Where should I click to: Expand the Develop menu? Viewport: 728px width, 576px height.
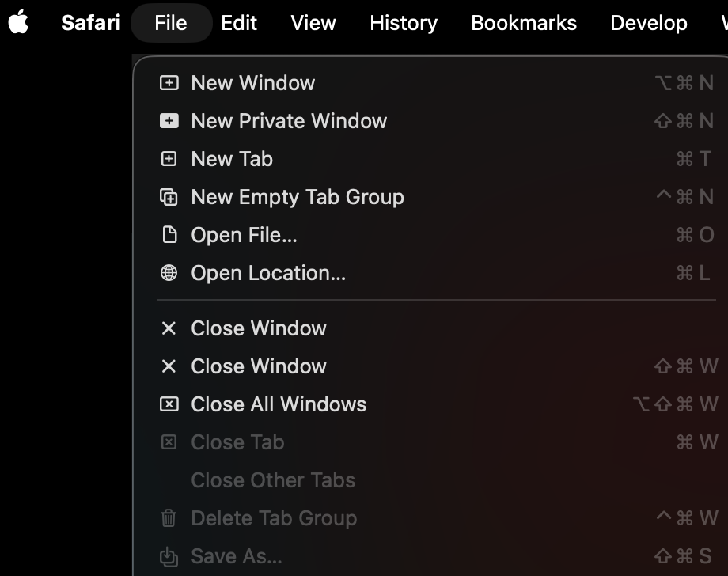[649, 23]
